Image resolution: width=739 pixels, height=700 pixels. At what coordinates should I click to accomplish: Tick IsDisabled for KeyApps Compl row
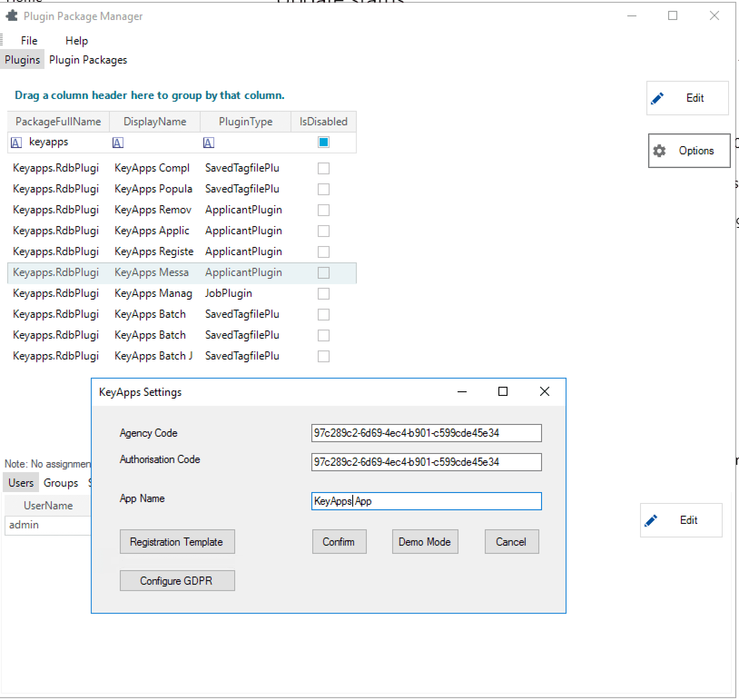click(324, 168)
